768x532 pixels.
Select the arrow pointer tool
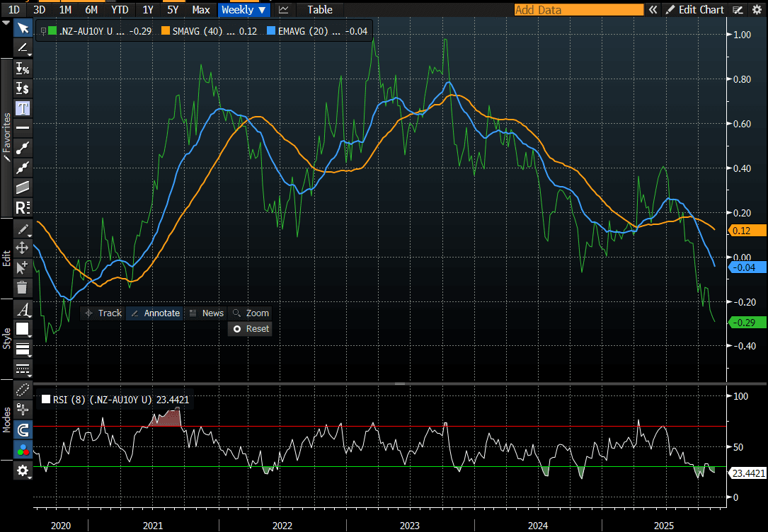click(23, 28)
